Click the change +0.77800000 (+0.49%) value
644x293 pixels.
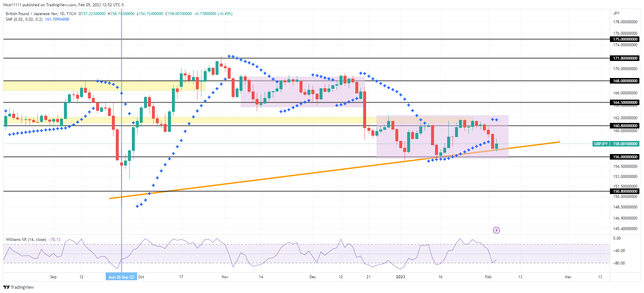[x=213, y=14]
